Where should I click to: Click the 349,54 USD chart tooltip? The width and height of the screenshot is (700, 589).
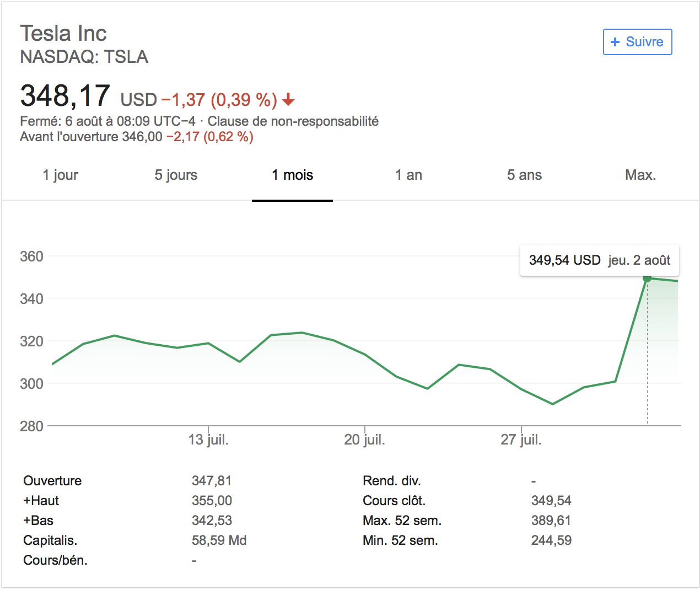coord(599,260)
